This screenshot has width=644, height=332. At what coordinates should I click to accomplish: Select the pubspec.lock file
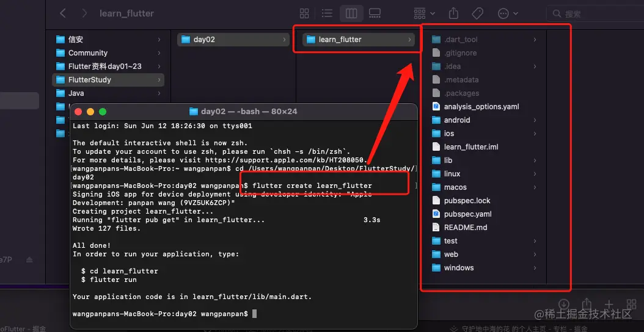(x=485, y=201)
